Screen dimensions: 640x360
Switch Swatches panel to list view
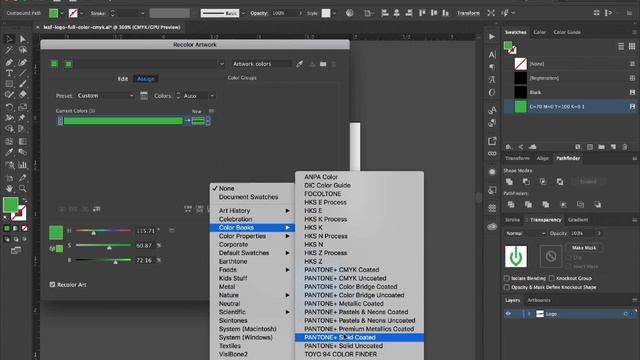621,47
